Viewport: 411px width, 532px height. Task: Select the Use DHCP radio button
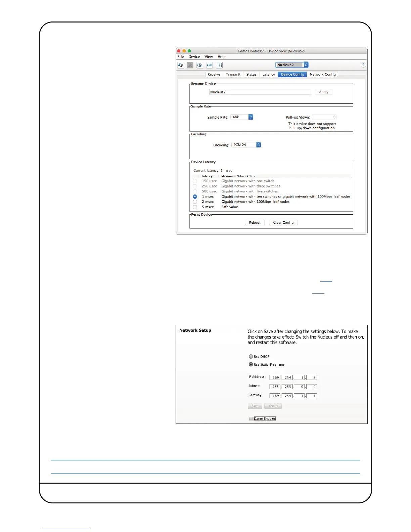[251, 356]
